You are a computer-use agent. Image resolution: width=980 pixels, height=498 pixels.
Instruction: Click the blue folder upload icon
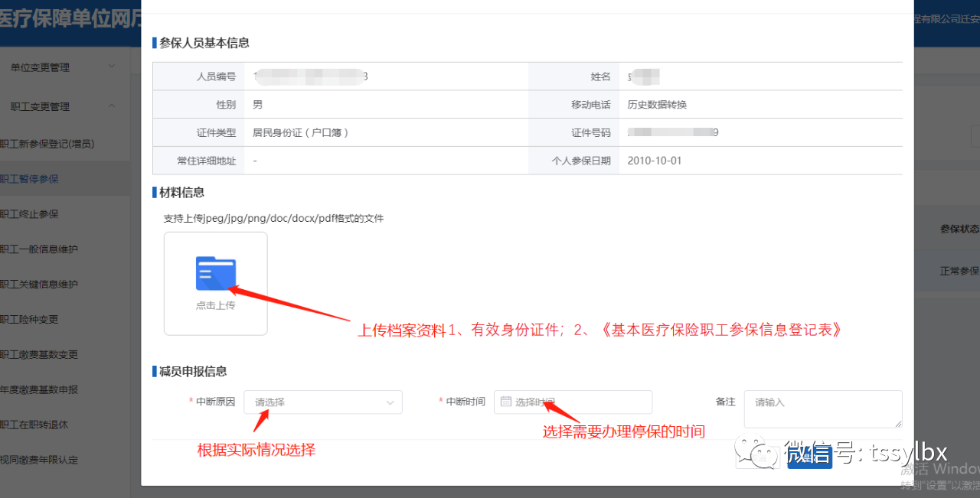[x=216, y=274]
